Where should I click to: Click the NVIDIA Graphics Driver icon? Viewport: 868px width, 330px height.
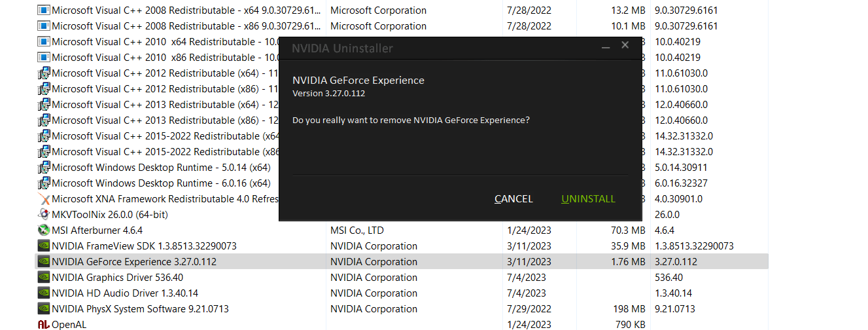(x=44, y=278)
